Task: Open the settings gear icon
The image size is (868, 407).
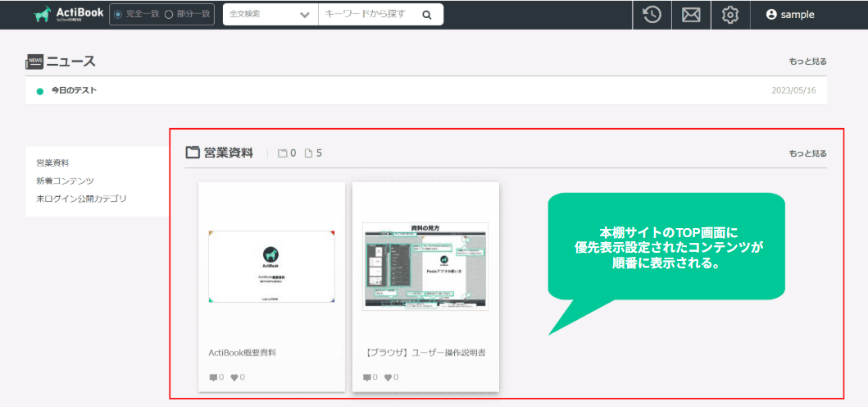Action: (x=730, y=15)
